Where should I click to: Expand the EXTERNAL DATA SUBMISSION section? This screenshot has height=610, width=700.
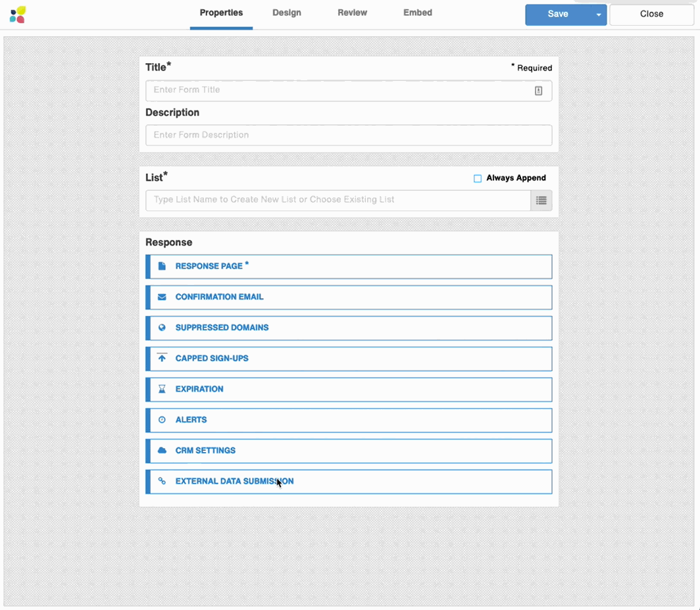[x=349, y=482]
